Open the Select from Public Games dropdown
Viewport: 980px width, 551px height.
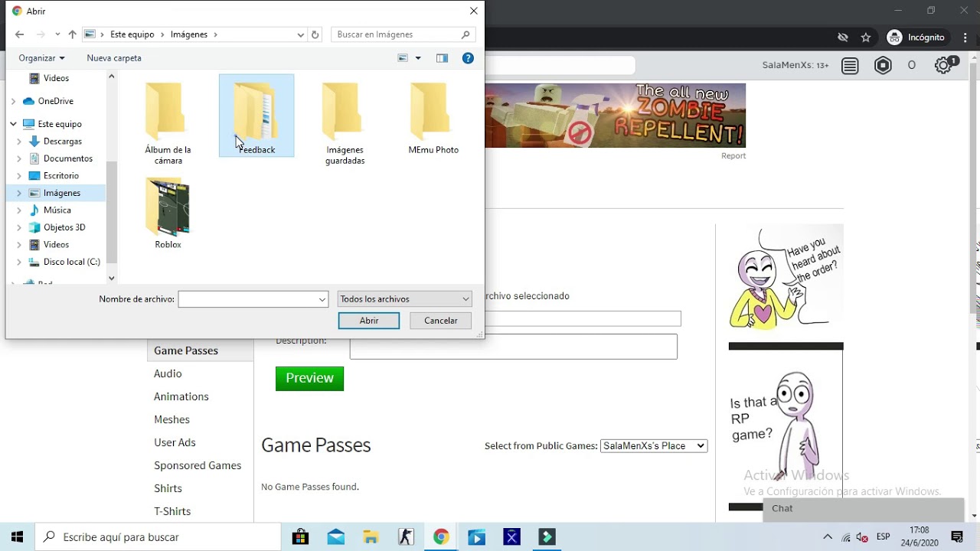[x=654, y=445]
